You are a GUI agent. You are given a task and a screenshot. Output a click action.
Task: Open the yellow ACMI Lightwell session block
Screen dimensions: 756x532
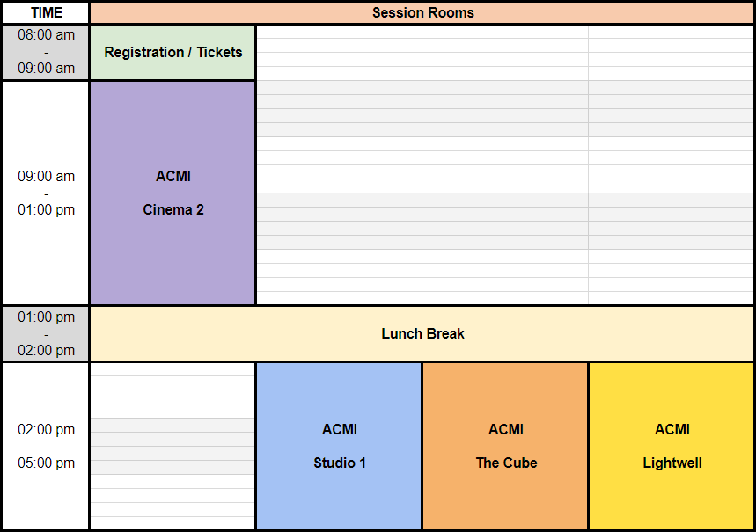672,446
